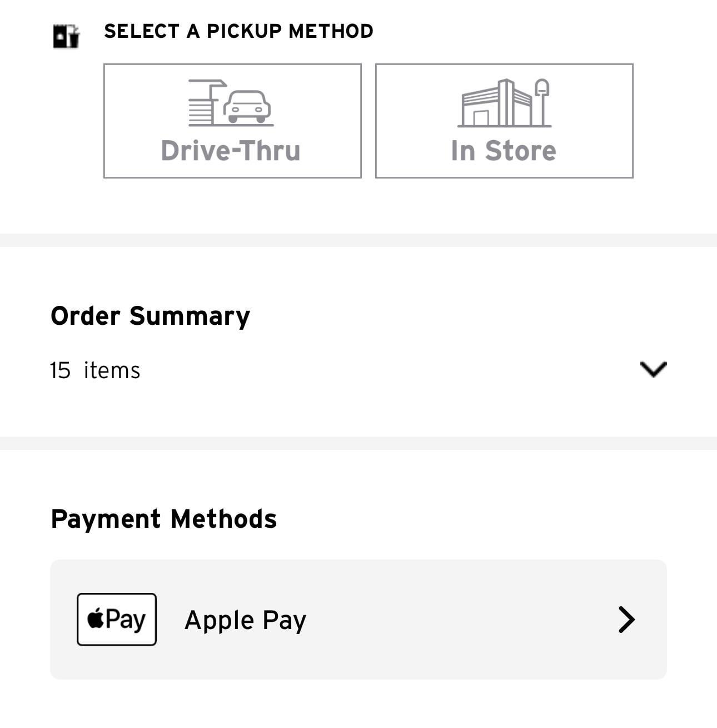This screenshot has height=728, width=717.
Task: Tap the right arrow in Apple Pay row
Action: click(626, 620)
